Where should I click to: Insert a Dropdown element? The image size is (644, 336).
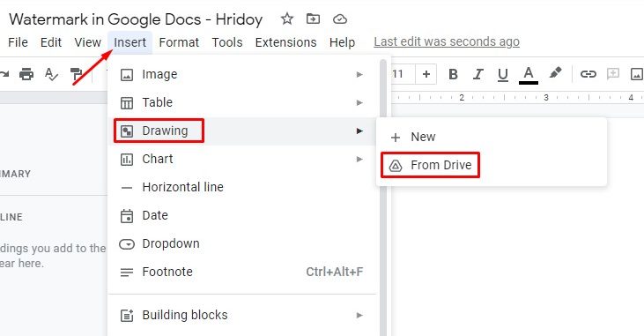[242, 243]
